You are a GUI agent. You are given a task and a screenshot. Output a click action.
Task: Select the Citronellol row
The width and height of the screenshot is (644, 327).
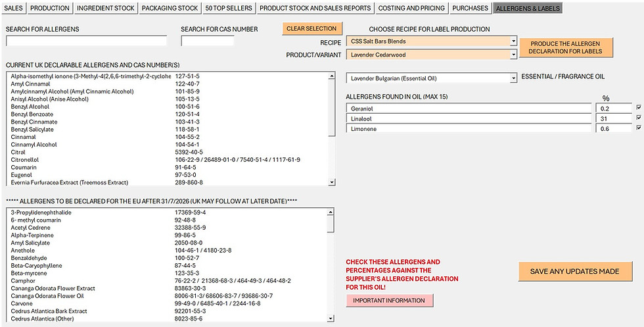[x=167, y=160]
